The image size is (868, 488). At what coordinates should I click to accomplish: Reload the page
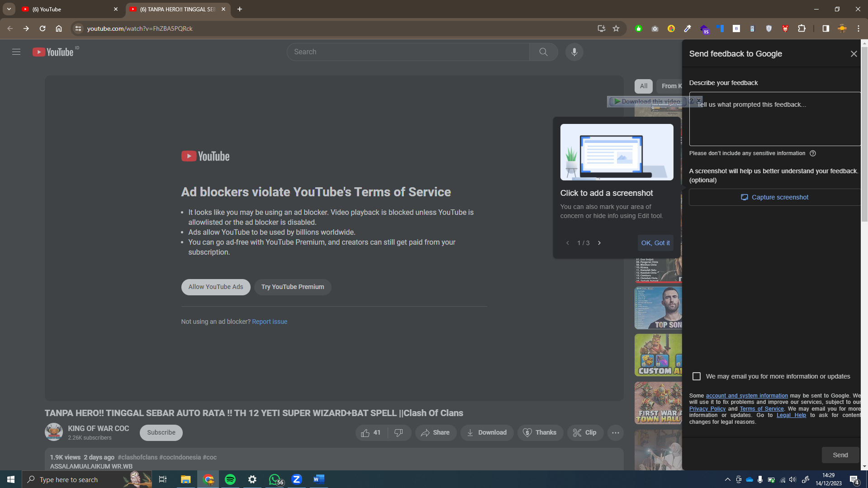pyautogui.click(x=43, y=28)
